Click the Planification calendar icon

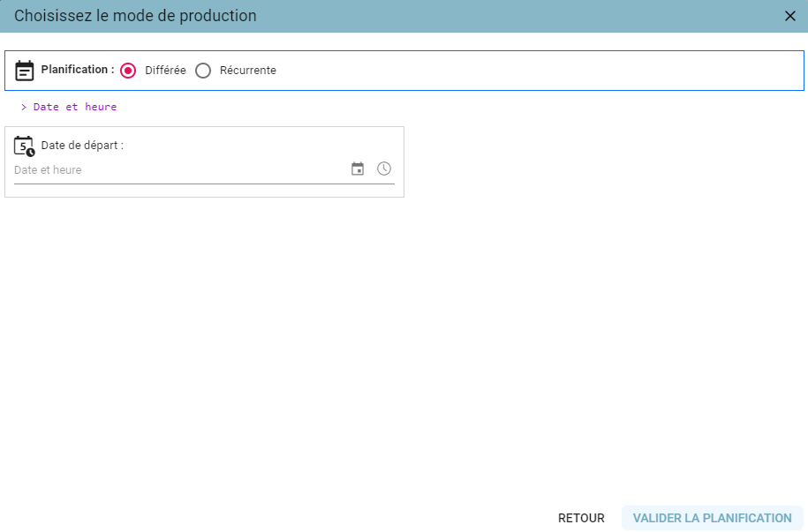point(24,71)
